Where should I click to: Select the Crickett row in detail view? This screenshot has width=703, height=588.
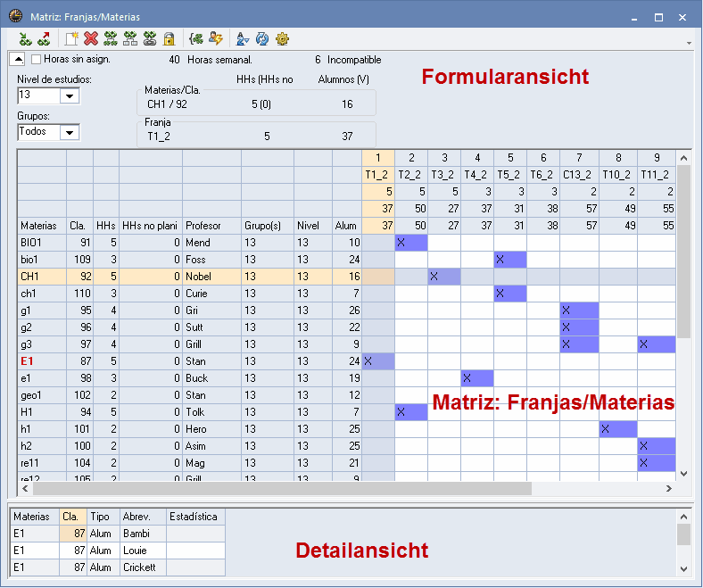point(118,567)
